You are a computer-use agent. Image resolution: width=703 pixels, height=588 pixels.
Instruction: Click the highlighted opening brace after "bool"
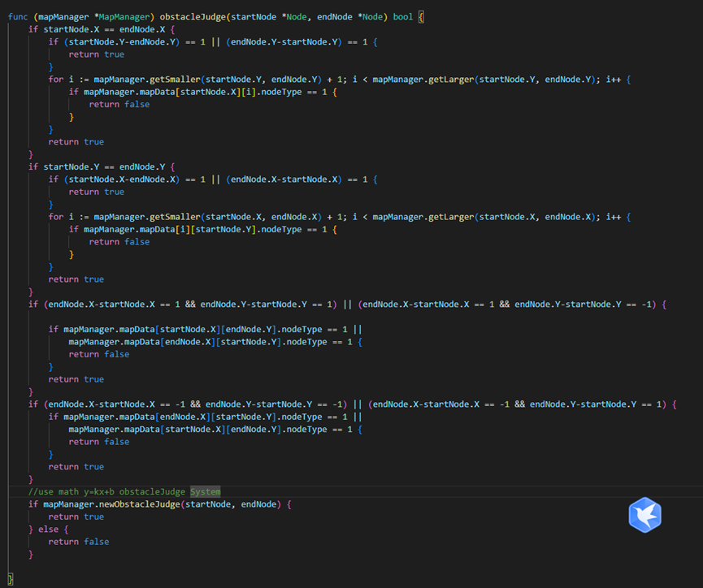click(x=421, y=17)
